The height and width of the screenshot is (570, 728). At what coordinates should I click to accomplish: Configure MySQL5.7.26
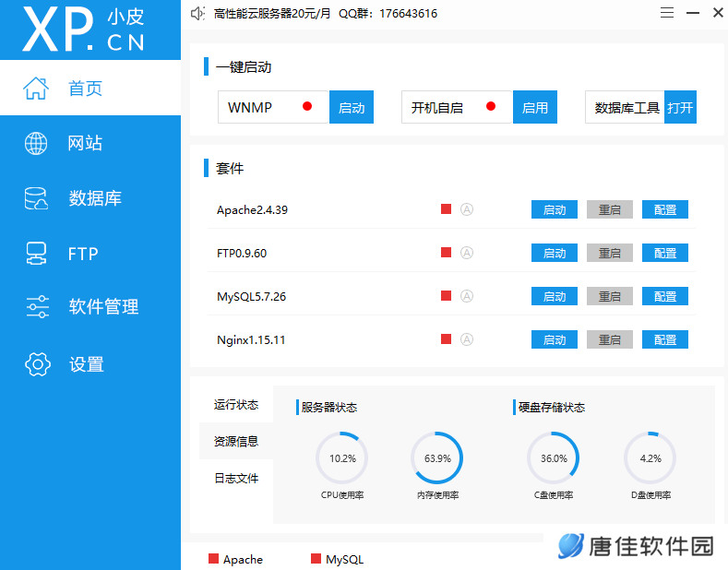click(665, 296)
